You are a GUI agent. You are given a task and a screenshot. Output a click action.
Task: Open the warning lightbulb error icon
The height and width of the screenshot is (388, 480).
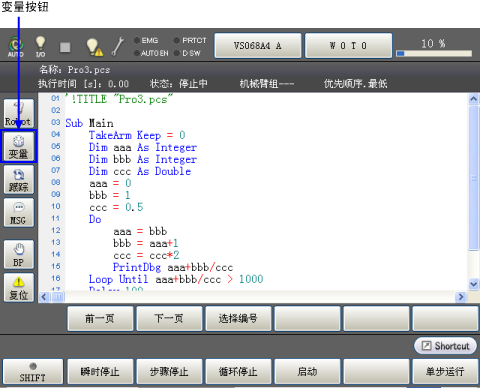[x=94, y=47]
